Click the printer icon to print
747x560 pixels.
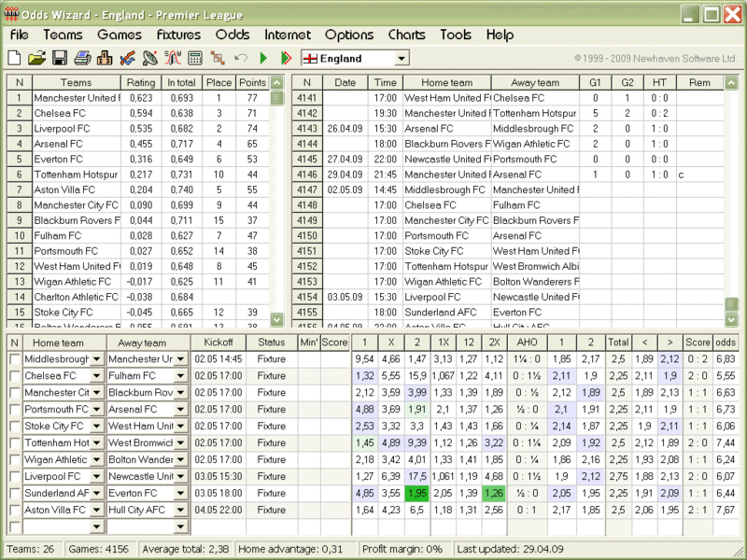pyautogui.click(x=83, y=58)
